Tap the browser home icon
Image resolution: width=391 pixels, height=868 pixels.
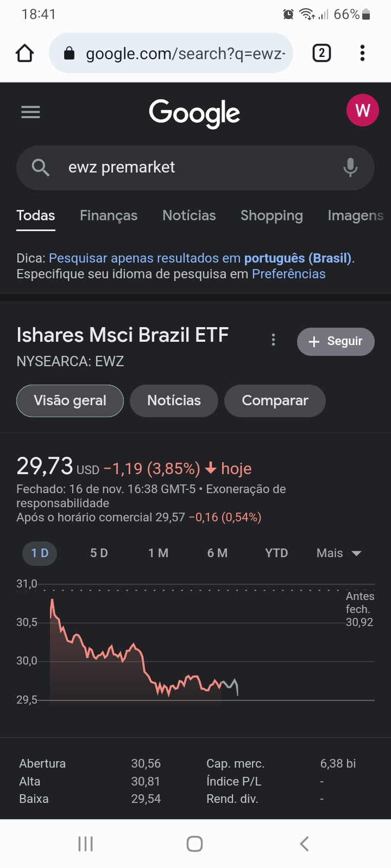(x=25, y=53)
